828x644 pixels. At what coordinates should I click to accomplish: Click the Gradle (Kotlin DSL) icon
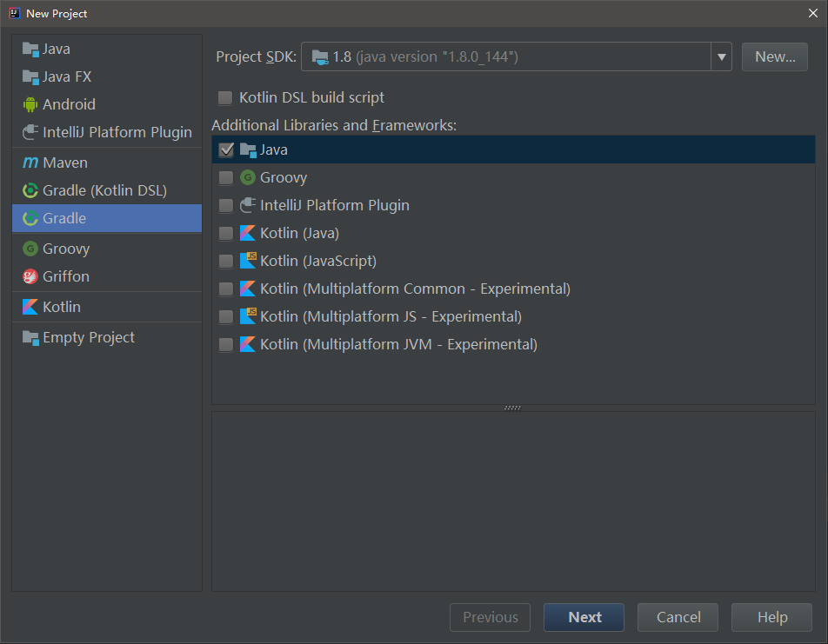(x=30, y=190)
